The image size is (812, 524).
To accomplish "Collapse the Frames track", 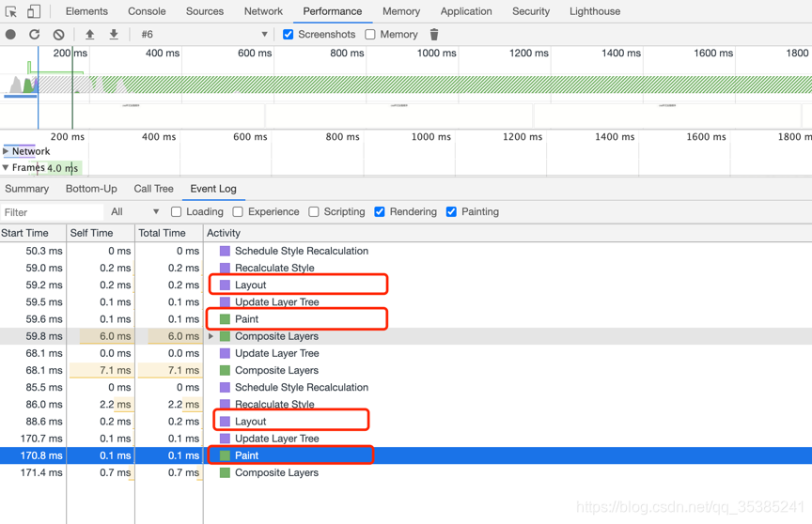I will coord(6,167).
